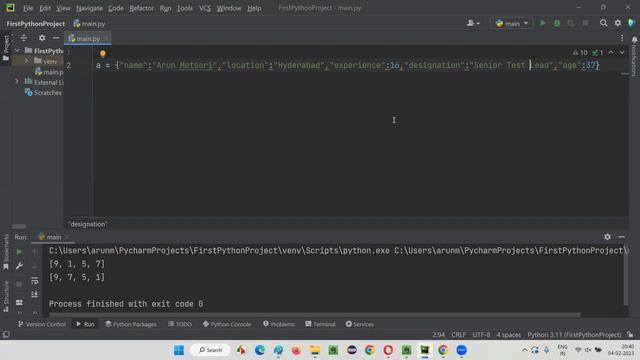
Task: Click the Run console horizontal scrollbar
Action: click(314, 315)
